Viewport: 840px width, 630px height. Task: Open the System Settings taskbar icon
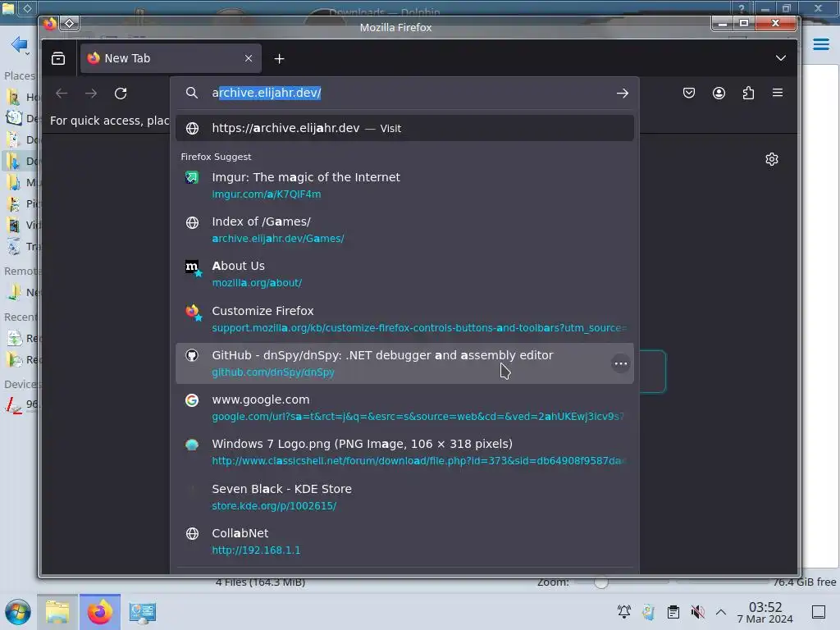142,612
